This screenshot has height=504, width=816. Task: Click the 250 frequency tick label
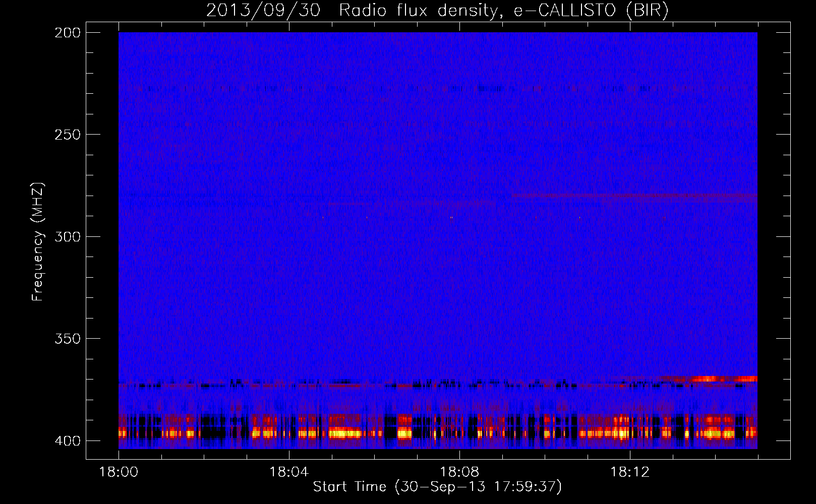tap(68, 135)
